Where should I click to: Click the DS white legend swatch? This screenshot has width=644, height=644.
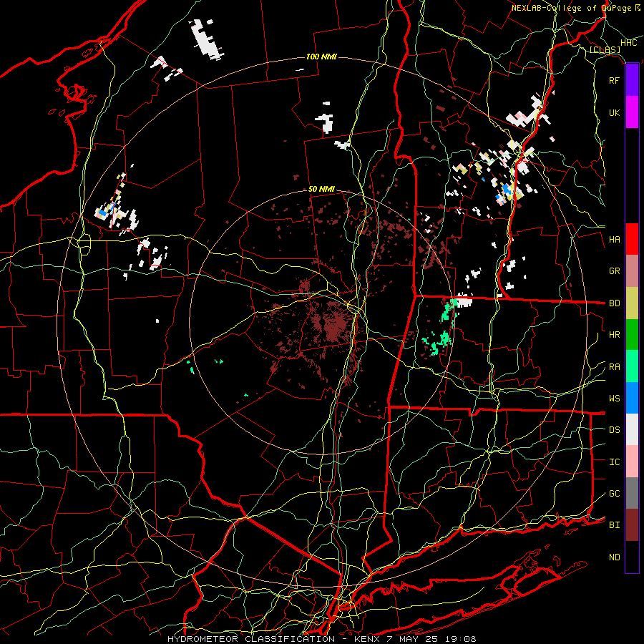point(632,429)
